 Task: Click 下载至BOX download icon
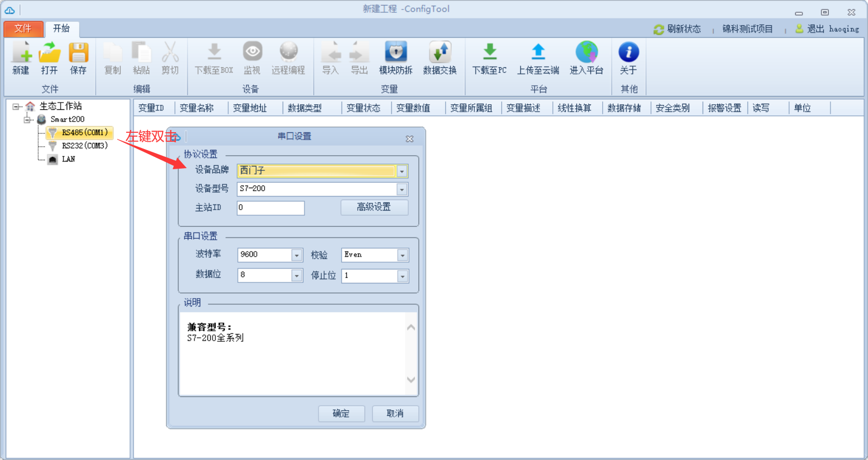(214, 52)
